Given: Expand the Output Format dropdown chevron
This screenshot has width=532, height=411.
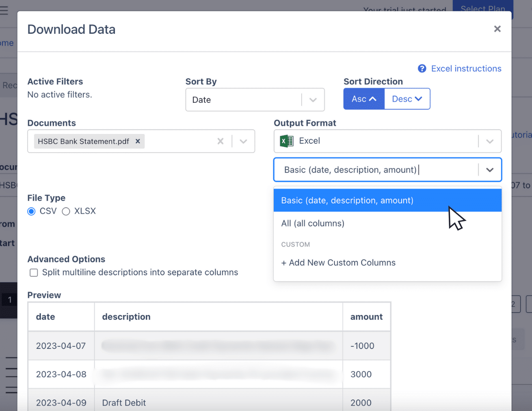Looking at the screenshot, I should pyautogui.click(x=490, y=141).
